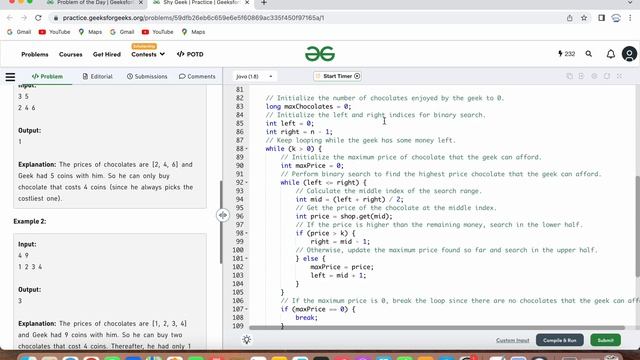Click the panel splitter handle between problem and editor
Screen dimensions: 640x360
pos(223,215)
